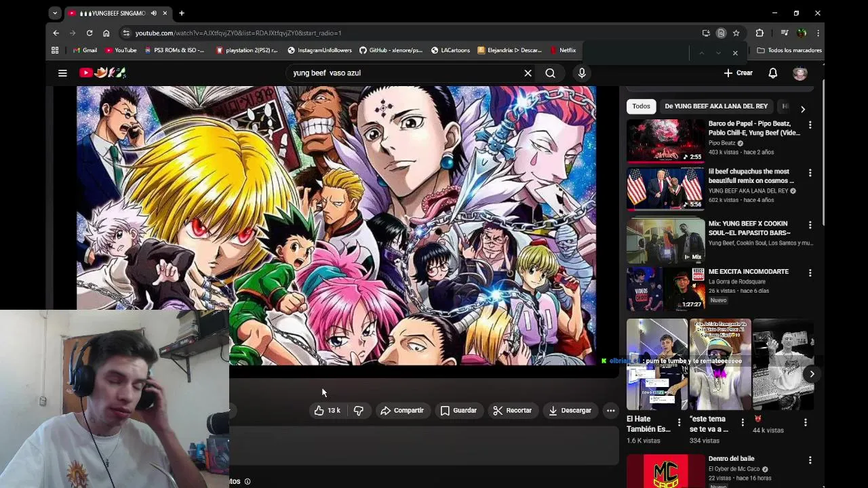Open options for Barco de Papel video
Image resolution: width=868 pixels, height=488 pixels.
tap(810, 125)
